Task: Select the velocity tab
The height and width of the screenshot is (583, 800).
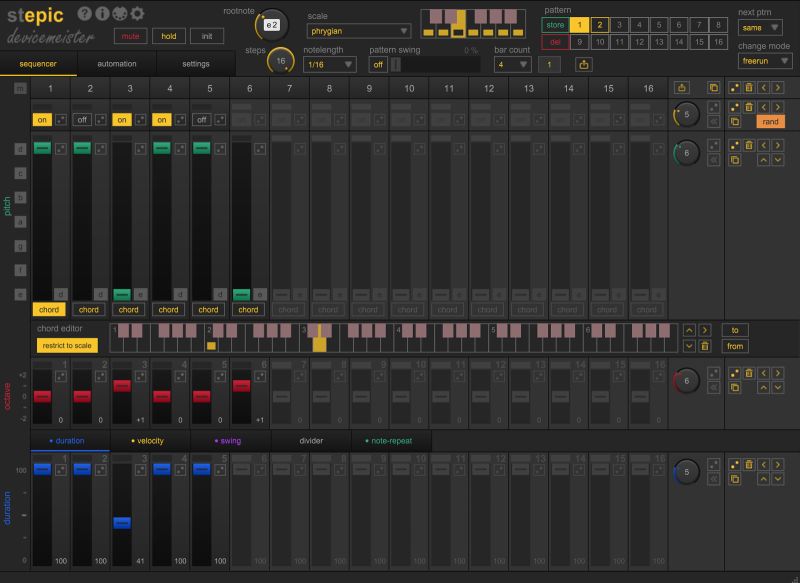Action: [149, 441]
